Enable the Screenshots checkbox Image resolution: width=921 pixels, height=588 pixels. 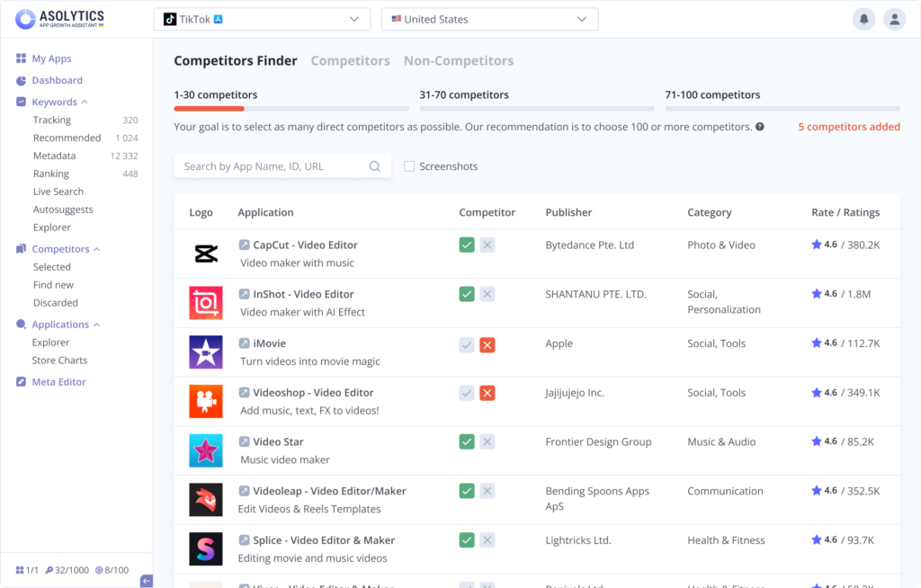(409, 166)
